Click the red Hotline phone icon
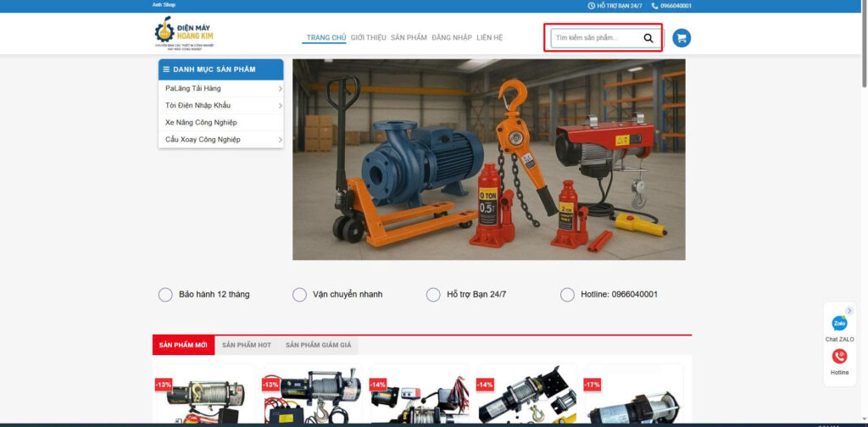Screen dimensions: 868x427 pos(839,357)
